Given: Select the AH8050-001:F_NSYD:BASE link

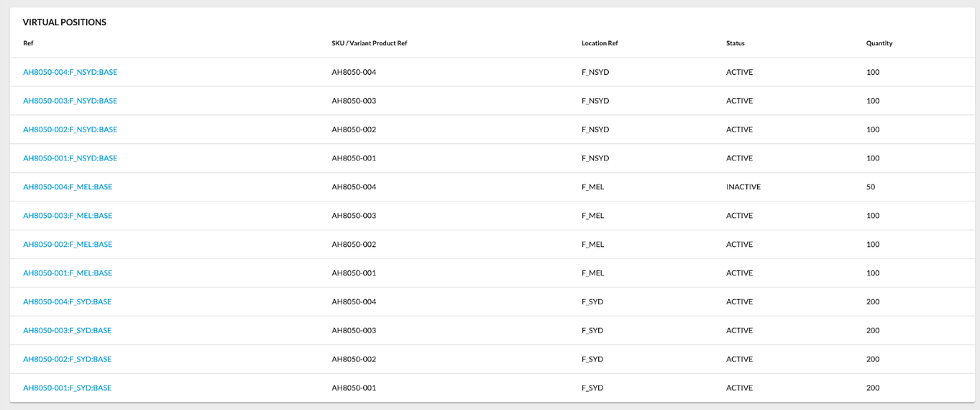Looking at the screenshot, I should coord(70,158).
